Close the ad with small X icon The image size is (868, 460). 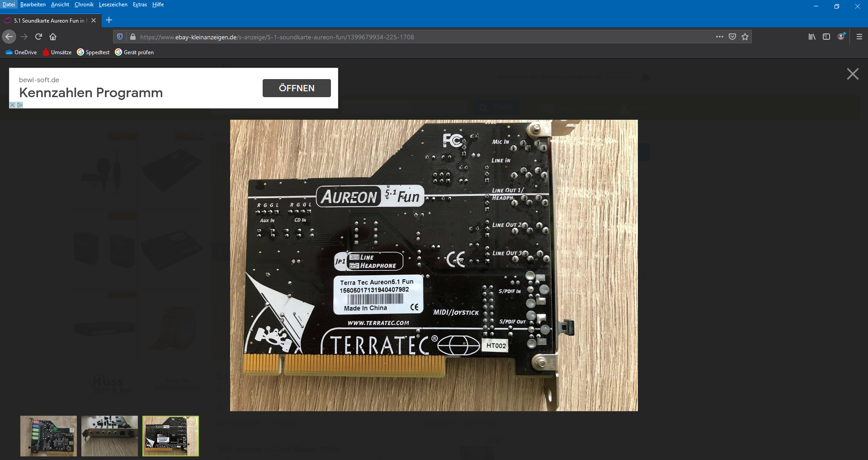(13, 105)
